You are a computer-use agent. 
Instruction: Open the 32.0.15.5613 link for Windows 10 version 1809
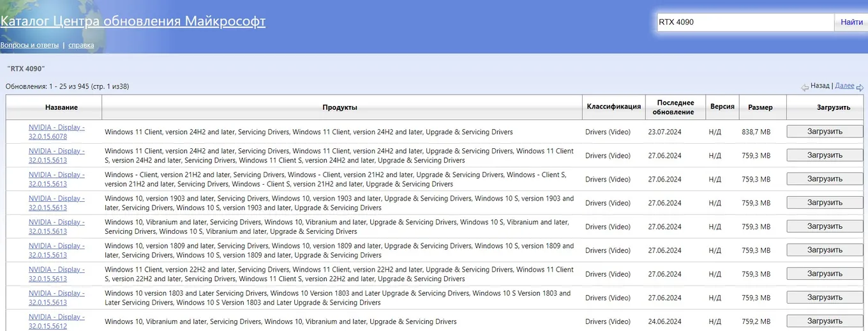(56, 250)
